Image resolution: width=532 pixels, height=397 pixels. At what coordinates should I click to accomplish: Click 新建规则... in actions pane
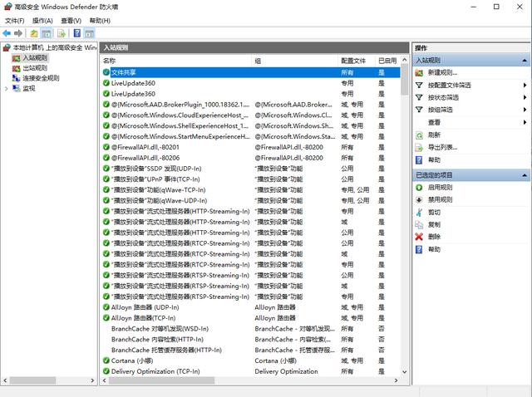point(442,72)
